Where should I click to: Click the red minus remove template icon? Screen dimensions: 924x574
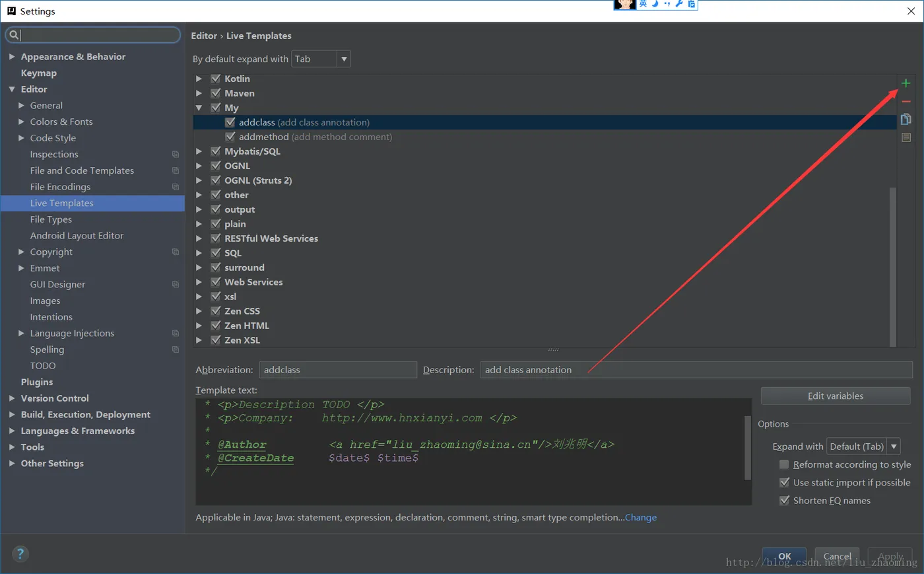pos(906,102)
